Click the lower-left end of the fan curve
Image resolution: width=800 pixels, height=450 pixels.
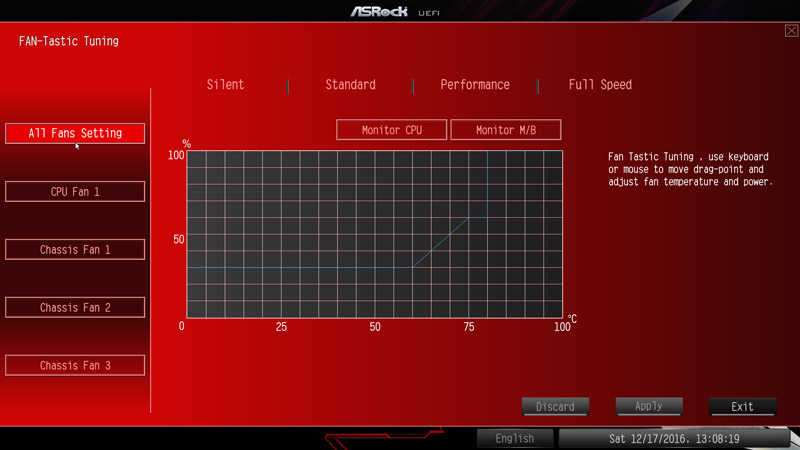coord(413,267)
